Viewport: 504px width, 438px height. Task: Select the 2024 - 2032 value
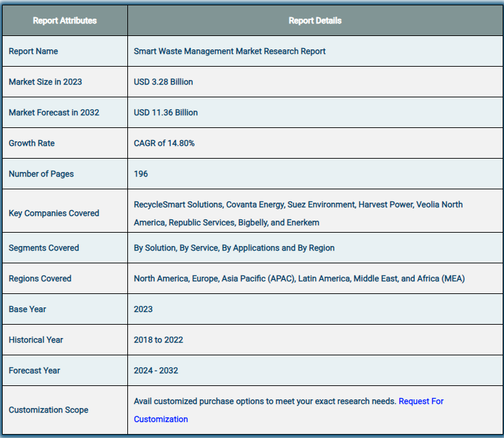pos(156,371)
